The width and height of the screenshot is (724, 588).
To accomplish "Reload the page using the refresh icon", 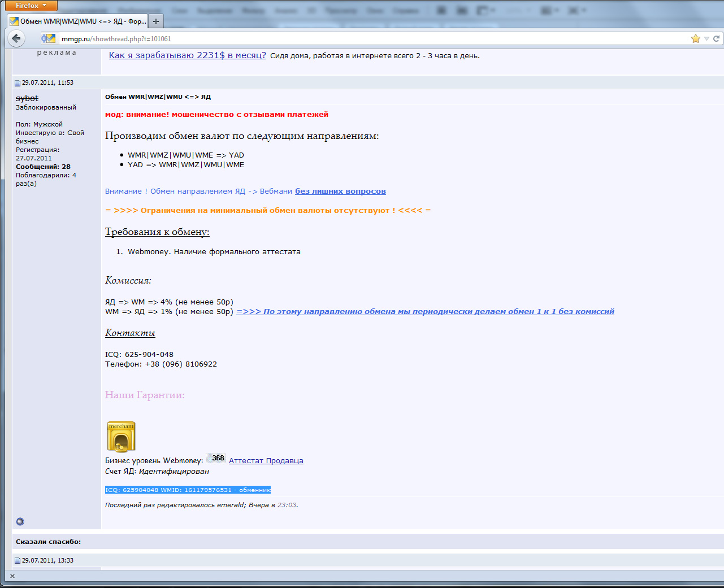I will click(716, 38).
